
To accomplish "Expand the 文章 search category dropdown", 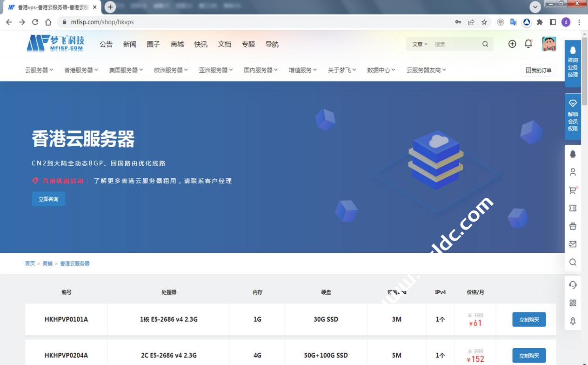I will click(x=417, y=44).
